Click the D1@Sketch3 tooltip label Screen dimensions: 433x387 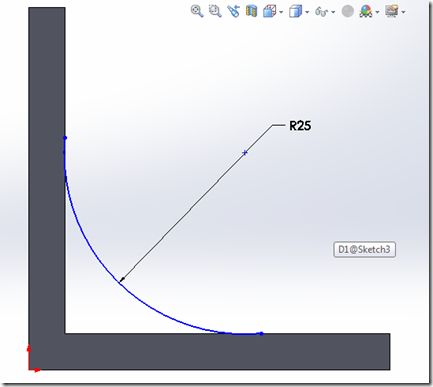point(364,249)
